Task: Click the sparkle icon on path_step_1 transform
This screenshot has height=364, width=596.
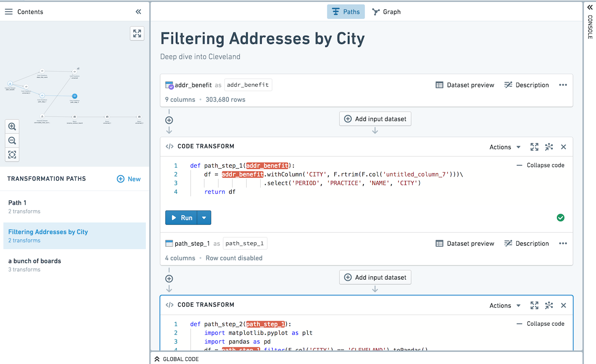Action: pos(549,147)
